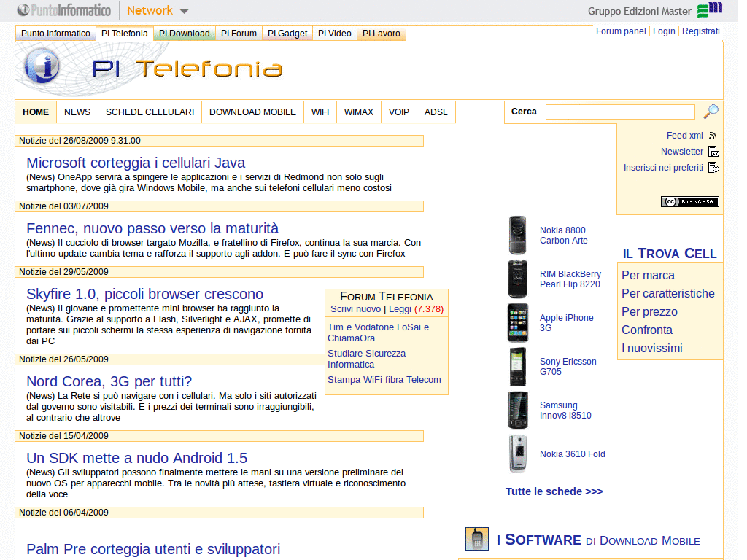Select NEWS in the navigation menu

click(77, 112)
